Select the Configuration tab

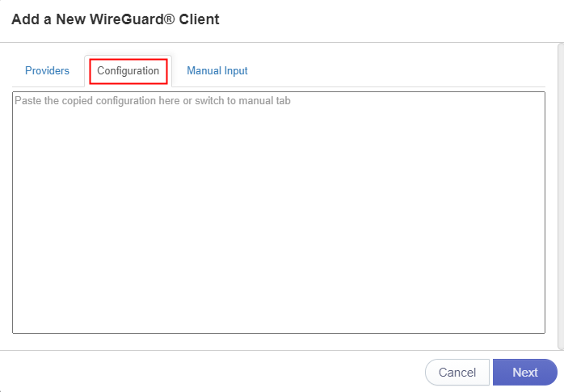click(128, 71)
